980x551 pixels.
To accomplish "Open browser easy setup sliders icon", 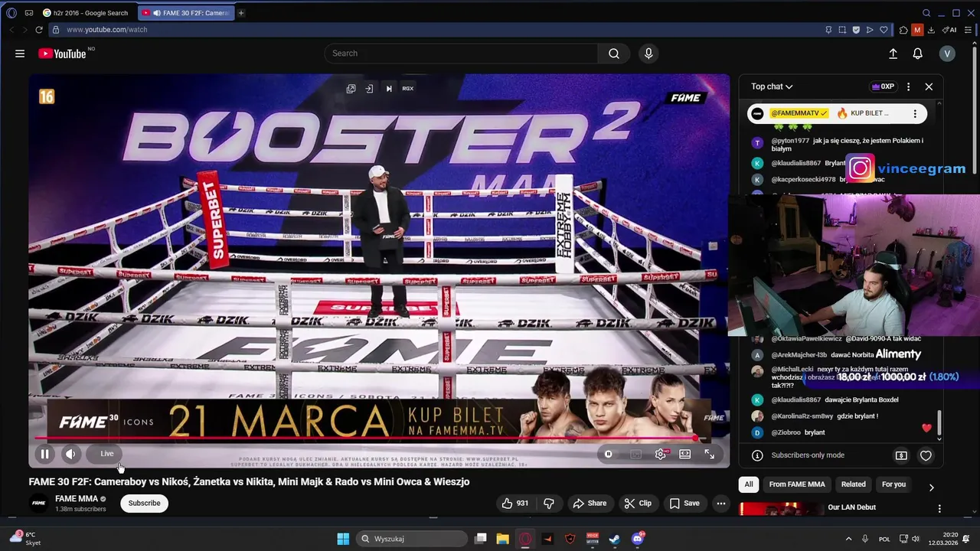I will [968, 30].
